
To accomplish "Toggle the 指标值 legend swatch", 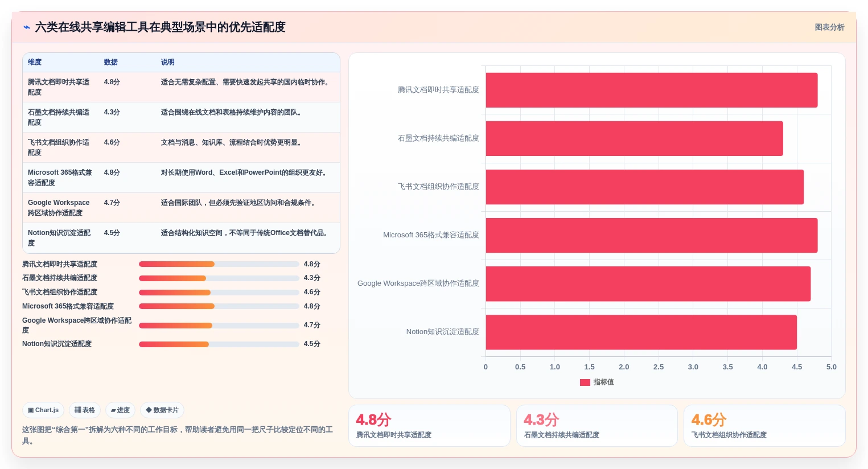I will [585, 382].
